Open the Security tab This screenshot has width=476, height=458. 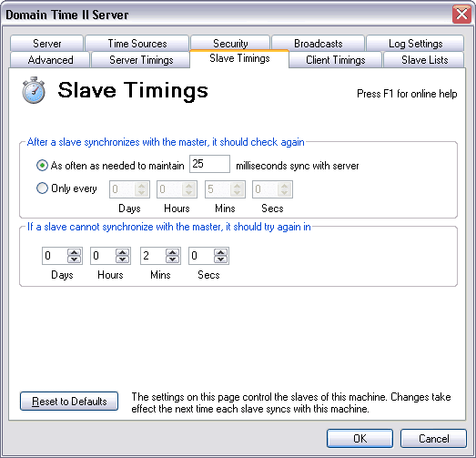230,44
